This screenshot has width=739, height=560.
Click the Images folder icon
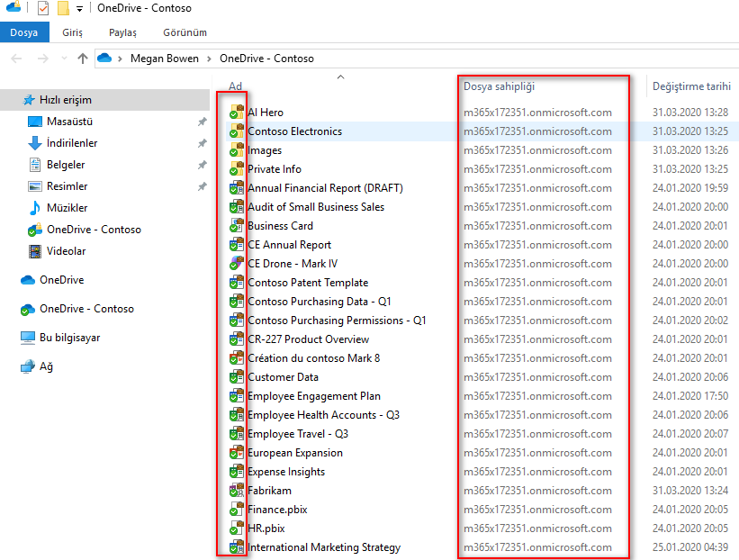(237, 149)
